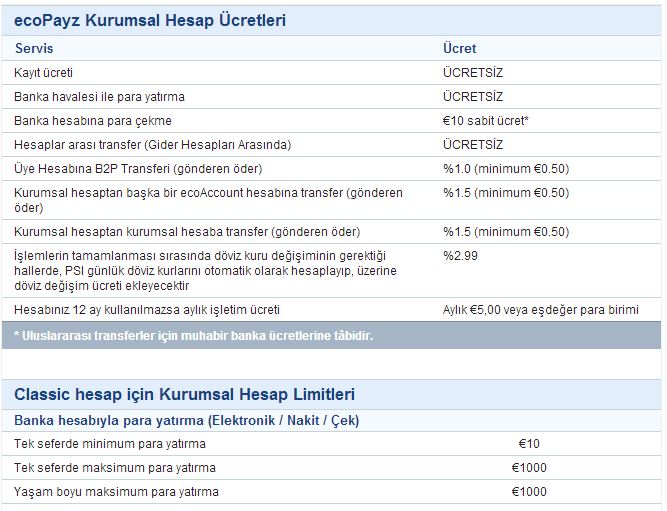Click 'Banka hesabıyla para yatırma' subheading
The height and width of the screenshot is (511, 667).
(x=186, y=420)
